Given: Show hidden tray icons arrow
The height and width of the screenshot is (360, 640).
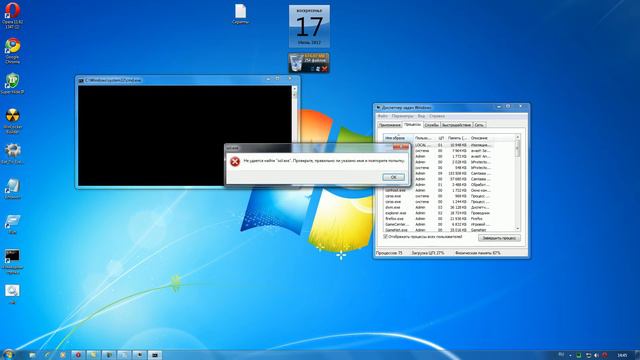Looking at the screenshot, I should click(570, 356).
